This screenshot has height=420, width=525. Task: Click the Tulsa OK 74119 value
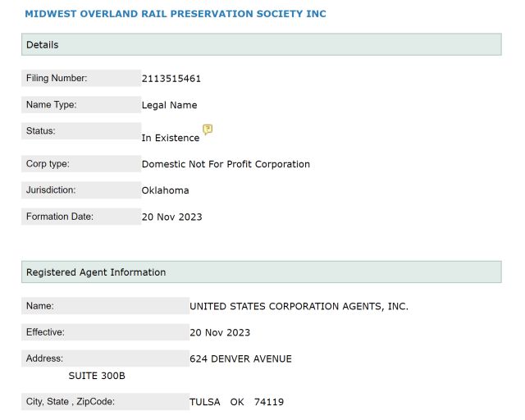click(x=236, y=402)
